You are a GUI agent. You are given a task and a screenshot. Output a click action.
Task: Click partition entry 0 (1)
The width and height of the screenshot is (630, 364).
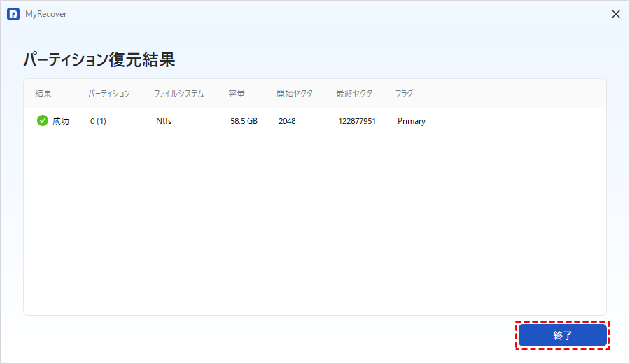pos(98,121)
